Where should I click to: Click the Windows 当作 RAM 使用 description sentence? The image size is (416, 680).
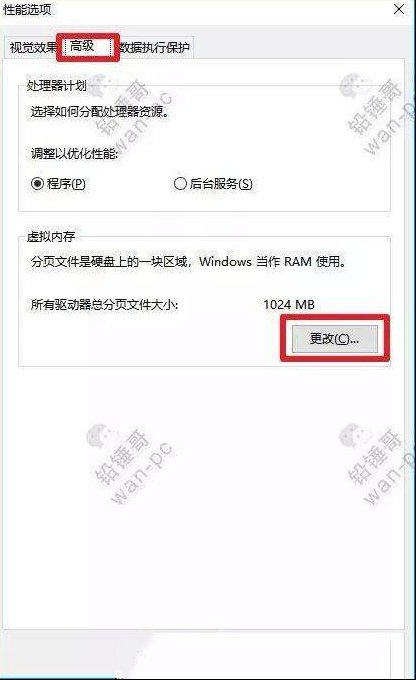tap(188, 262)
